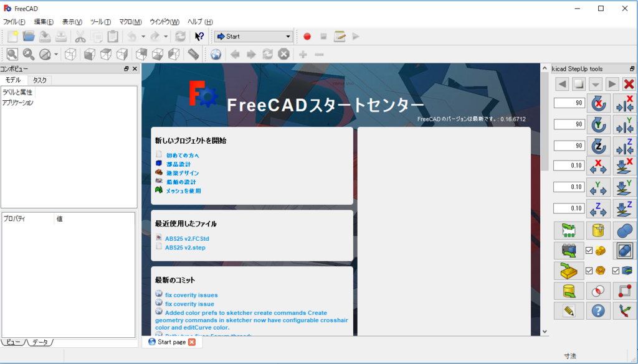Choose the measure distance ruler icon
Screen dimensions: 638x364
pos(194,54)
